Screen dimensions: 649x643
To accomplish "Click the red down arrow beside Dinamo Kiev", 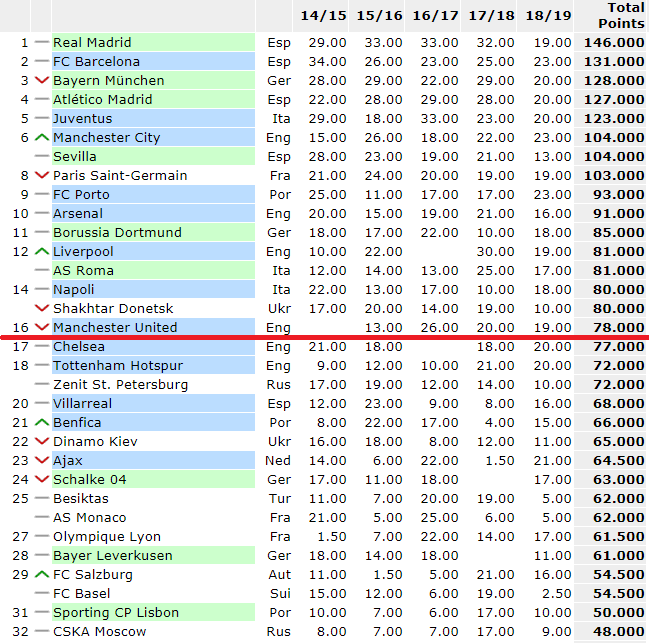I will [x=42, y=441].
